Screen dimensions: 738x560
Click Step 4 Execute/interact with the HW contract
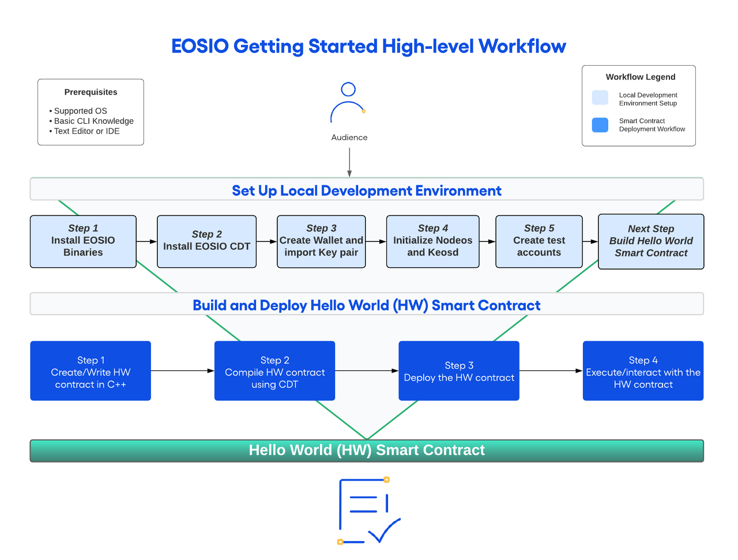[x=643, y=371]
